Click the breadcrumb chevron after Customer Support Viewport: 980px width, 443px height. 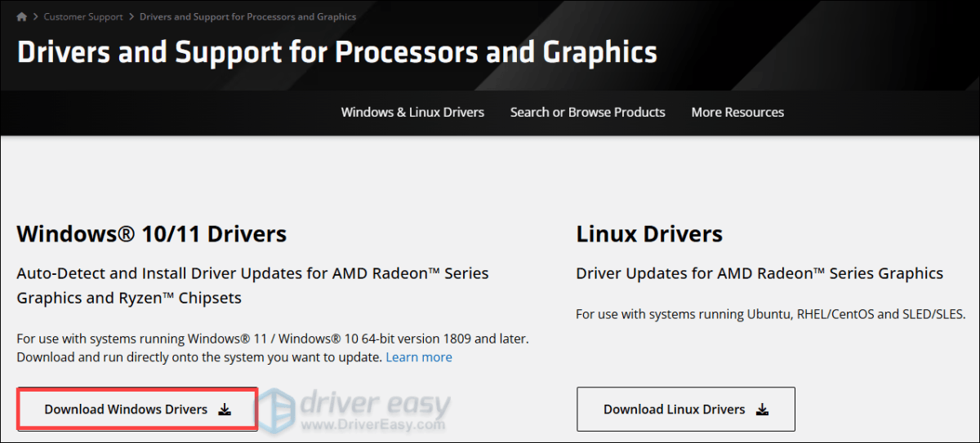click(131, 16)
